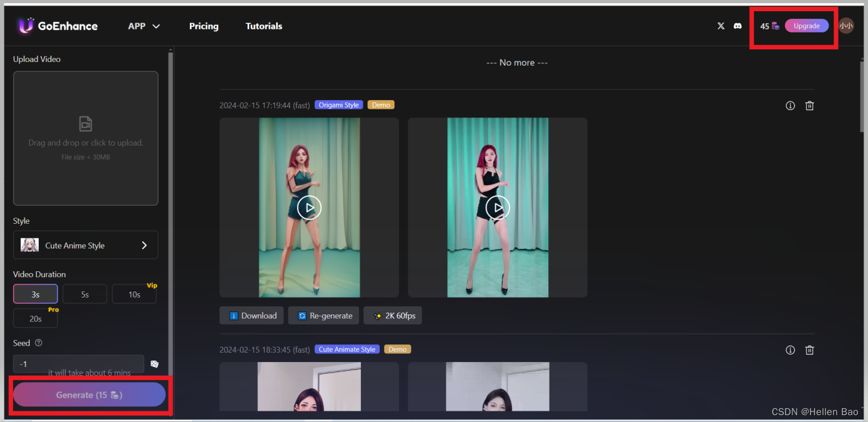Delete the Cute Animate Style result
This screenshot has height=422, width=868.
click(x=809, y=350)
